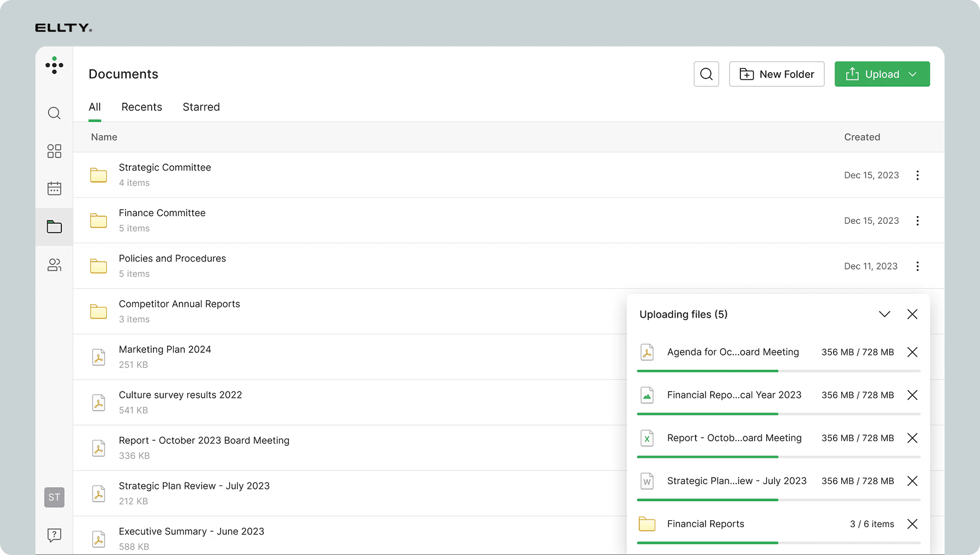
Task: Switch to the Recents tab
Action: click(x=142, y=107)
